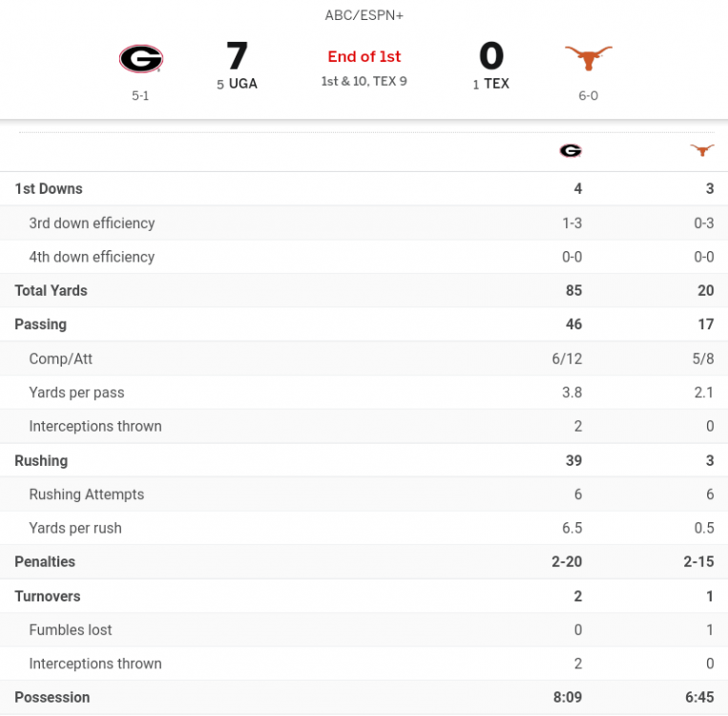Select the Possession row label

pos(52,697)
